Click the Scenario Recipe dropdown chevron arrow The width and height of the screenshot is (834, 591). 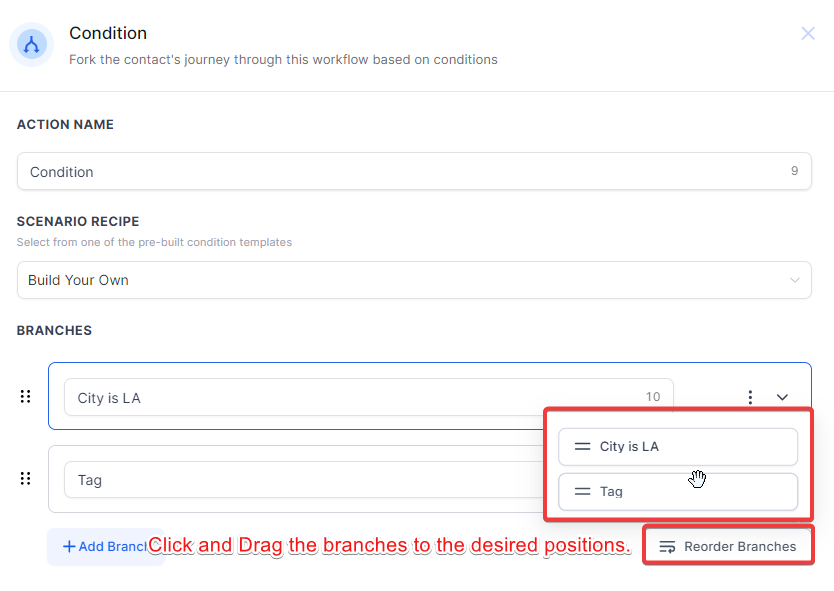796,280
